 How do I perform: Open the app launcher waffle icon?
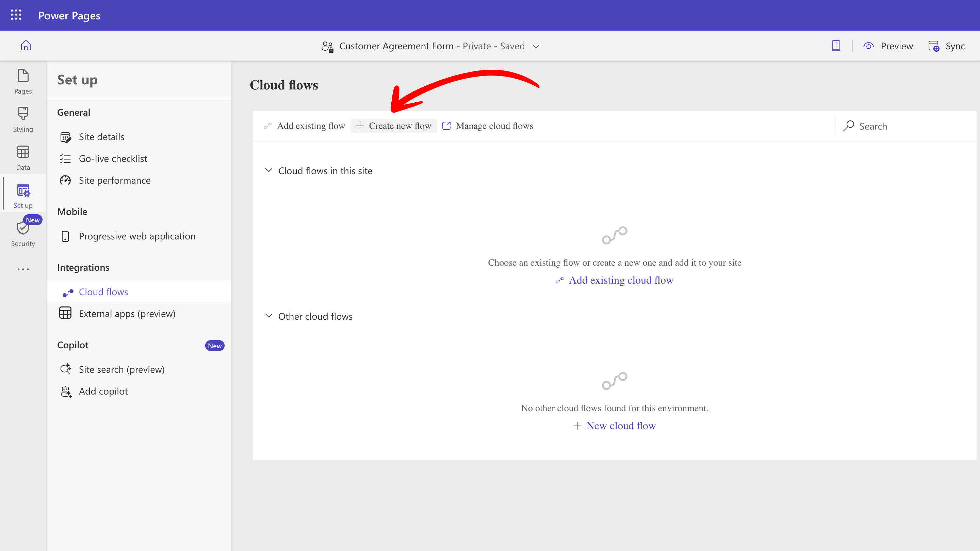[x=16, y=15]
